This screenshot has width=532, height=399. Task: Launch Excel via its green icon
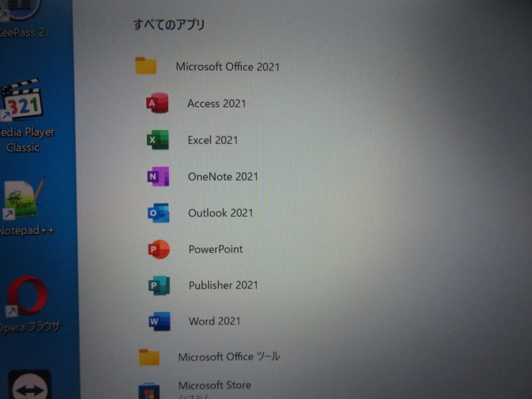pyautogui.click(x=158, y=140)
